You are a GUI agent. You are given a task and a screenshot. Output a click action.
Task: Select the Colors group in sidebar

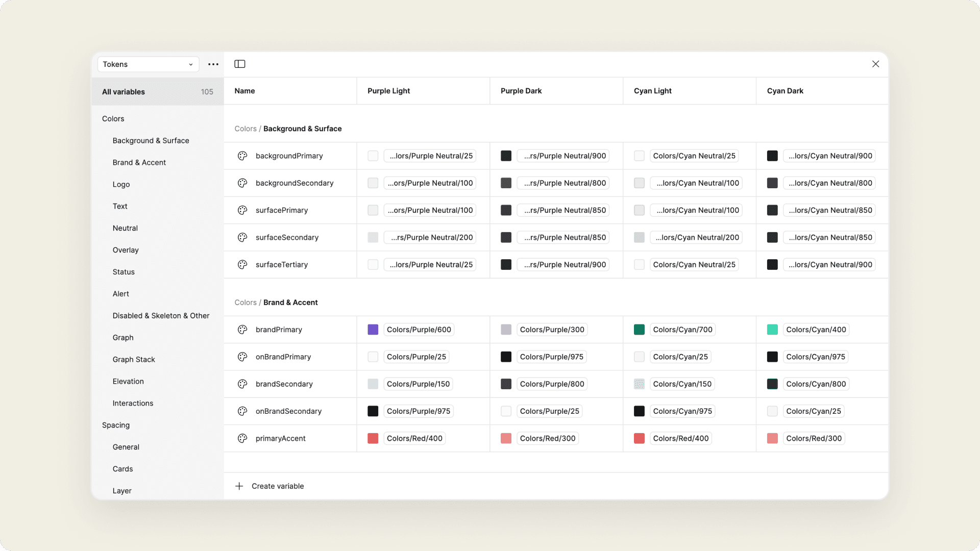pyautogui.click(x=113, y=119)
